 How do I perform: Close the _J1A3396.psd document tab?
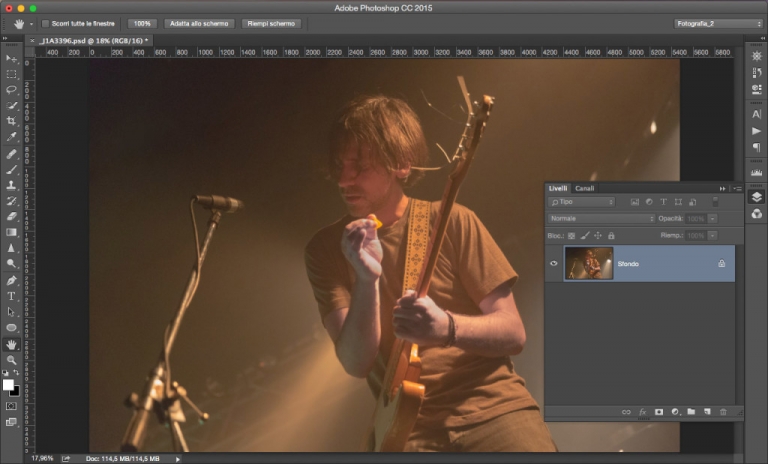coord(32,41)
